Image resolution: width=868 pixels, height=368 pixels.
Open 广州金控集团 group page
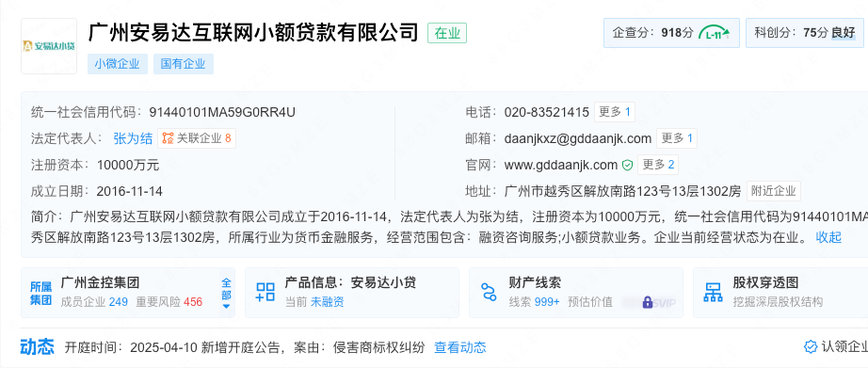(x=100, y=282)
